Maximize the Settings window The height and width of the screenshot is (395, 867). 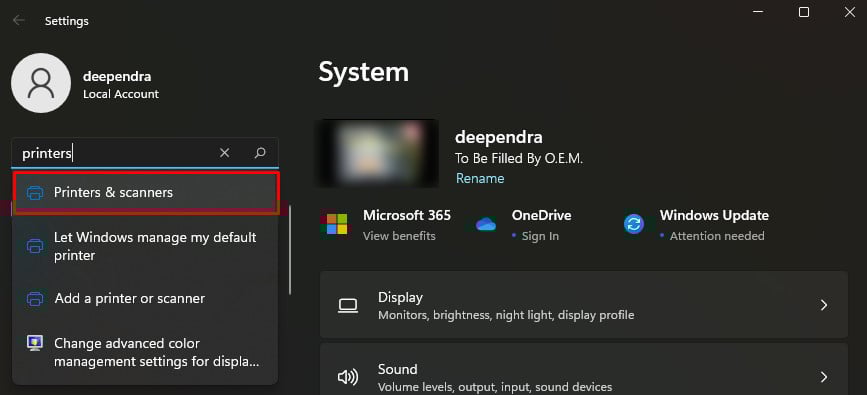[x=804, y=12]
